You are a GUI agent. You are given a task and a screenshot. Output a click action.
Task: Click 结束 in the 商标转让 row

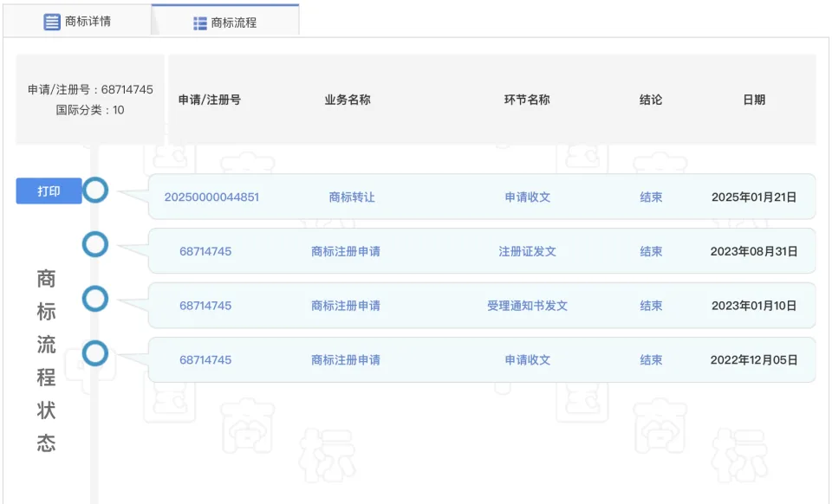(x=651, y=197)
